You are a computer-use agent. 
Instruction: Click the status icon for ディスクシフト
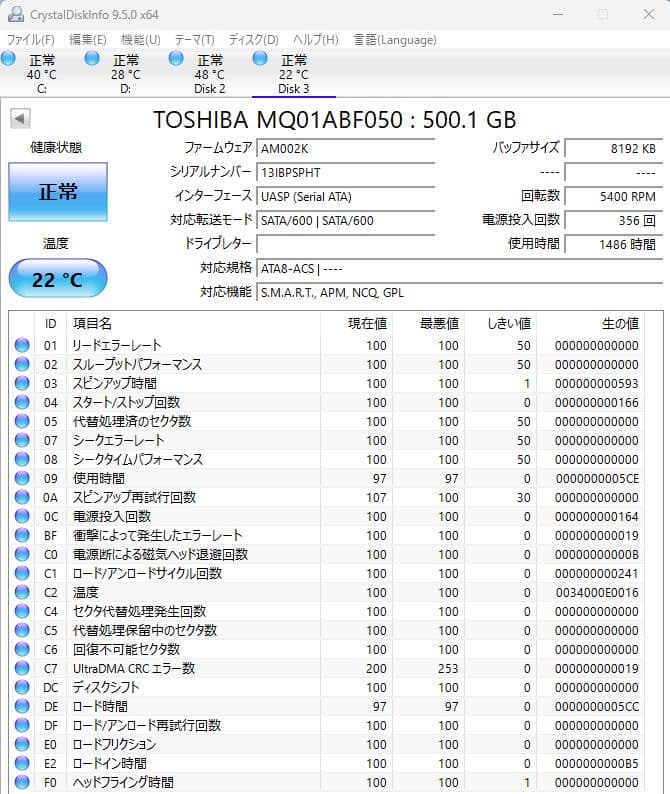tap(22, 687)
